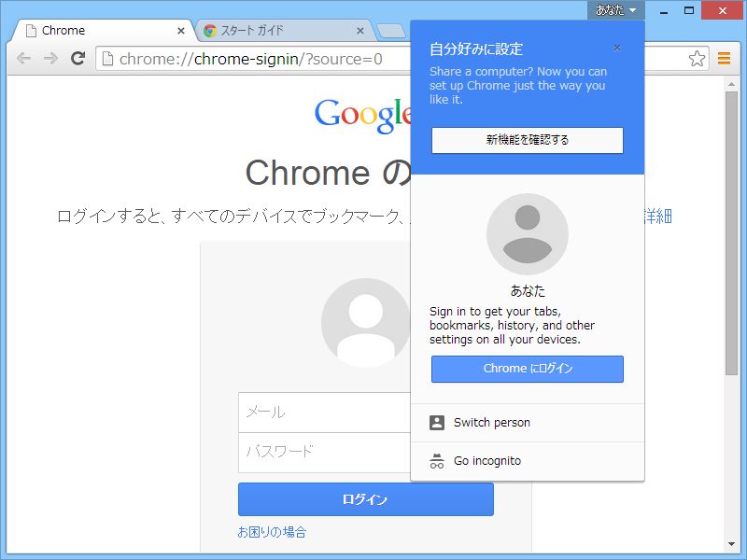
Task: Click the Go incognito glasses icon
Action: 438,461
